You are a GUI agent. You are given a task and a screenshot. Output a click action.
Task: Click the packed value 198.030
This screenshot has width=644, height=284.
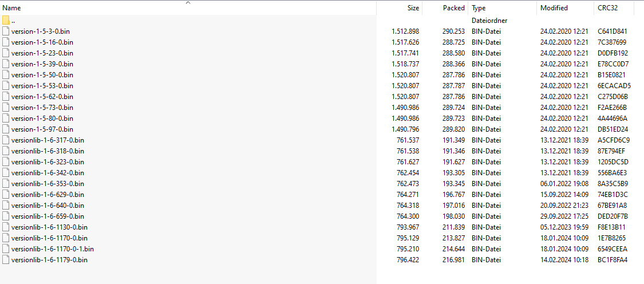(453, 216)
